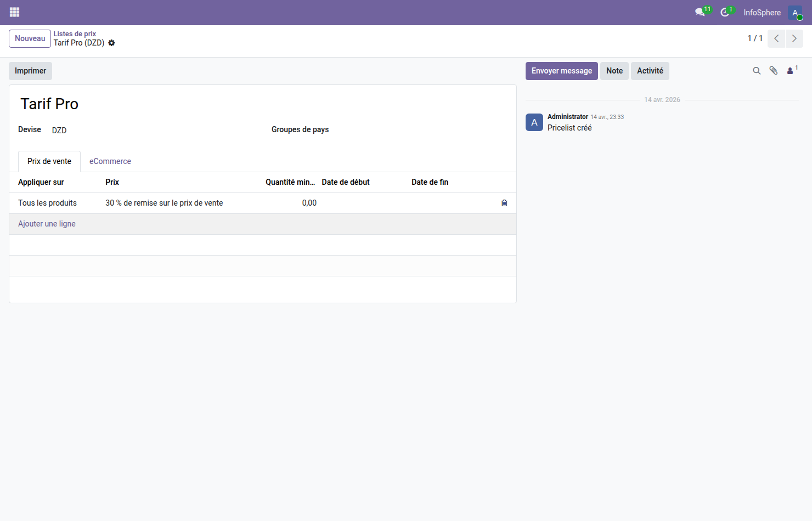Search messages with the magnifier icon
This screenshot has height=521, width=812.
tap(757, 71)
